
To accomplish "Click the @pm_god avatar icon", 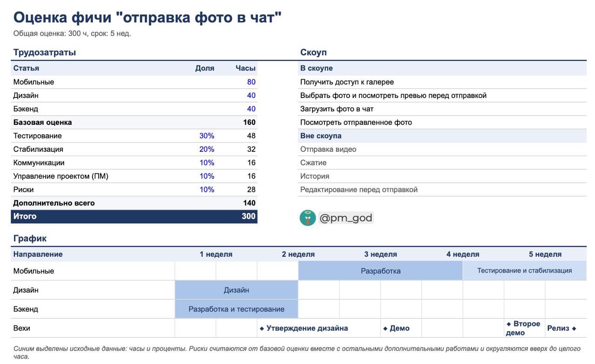I will click(308, 218).
